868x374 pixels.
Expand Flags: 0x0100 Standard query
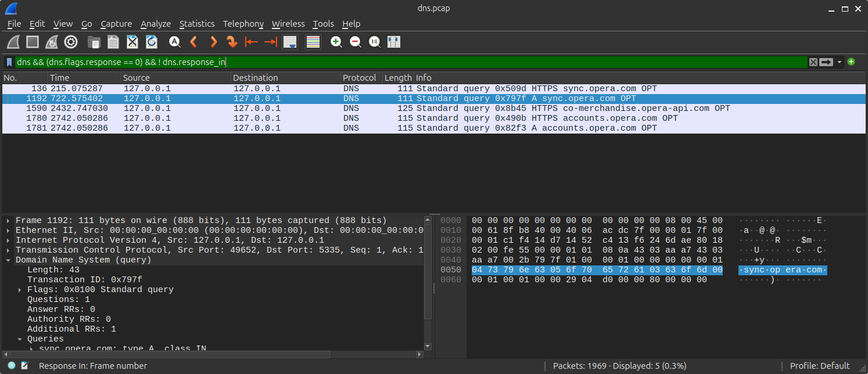pos(20,290)
